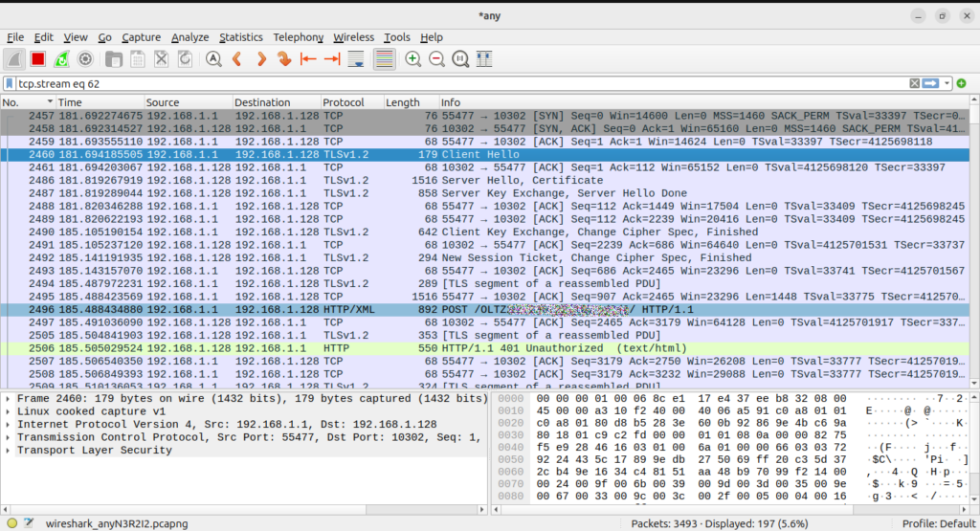Open the File menu
Screen dimensions: 980x531
15,37
